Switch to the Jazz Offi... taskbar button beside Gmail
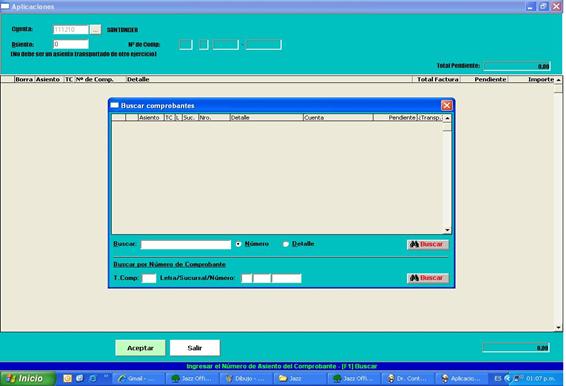 point(192,378)
